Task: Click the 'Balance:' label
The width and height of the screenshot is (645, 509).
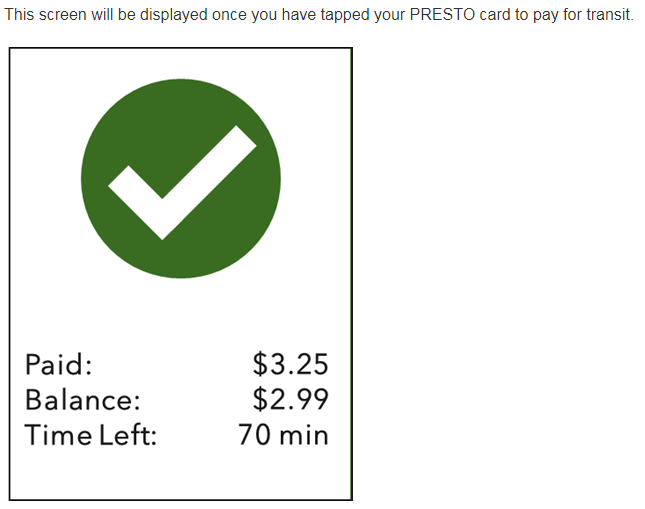Action: coord(82,400)
